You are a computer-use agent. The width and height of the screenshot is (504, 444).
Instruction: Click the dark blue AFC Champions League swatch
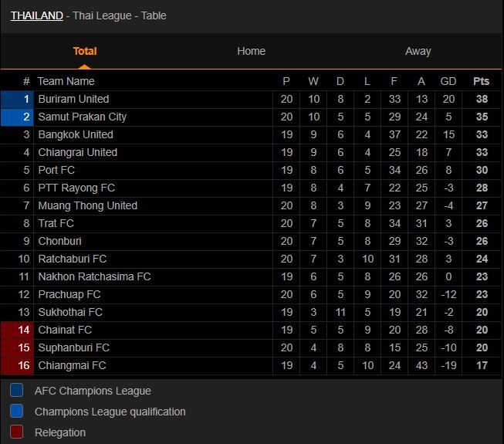coord(17,391)
